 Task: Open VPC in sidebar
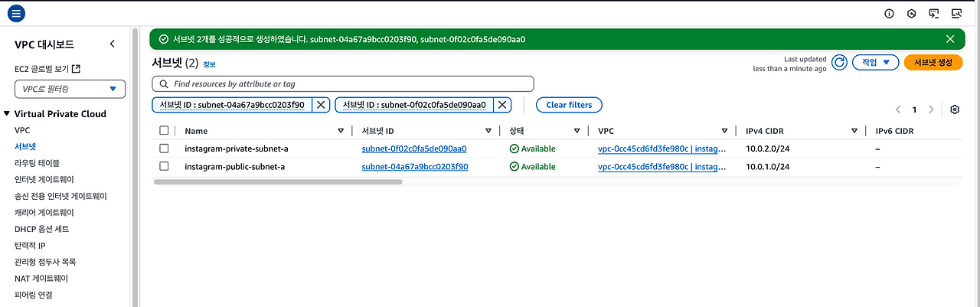coord(22,130)
